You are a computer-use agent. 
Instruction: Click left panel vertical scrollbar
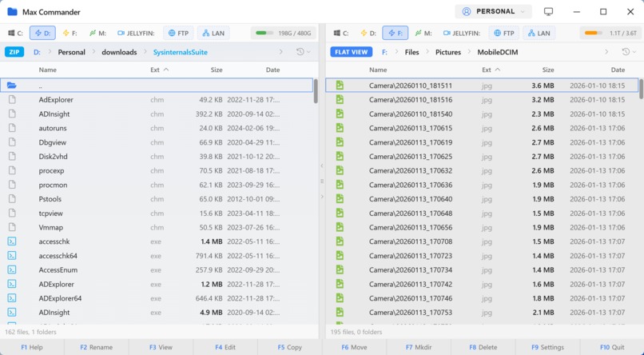[316, 90]
